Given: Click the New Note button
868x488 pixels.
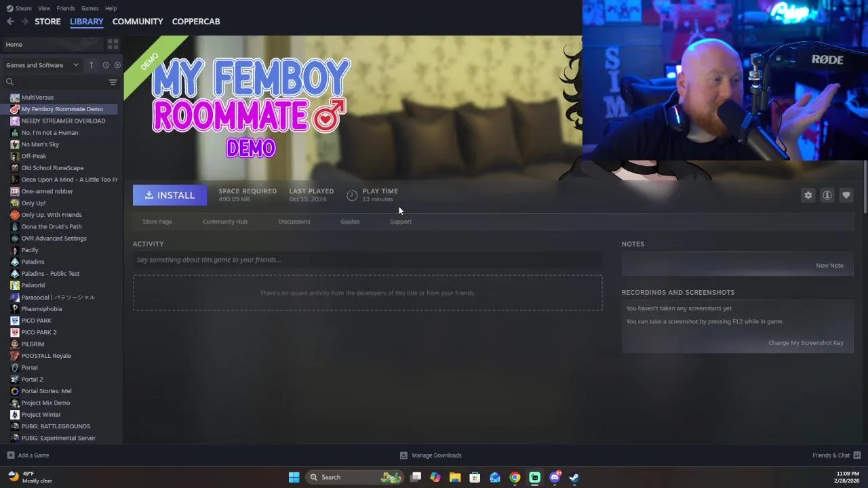Looking at the screenshot, I should click(x=829, y=266).
